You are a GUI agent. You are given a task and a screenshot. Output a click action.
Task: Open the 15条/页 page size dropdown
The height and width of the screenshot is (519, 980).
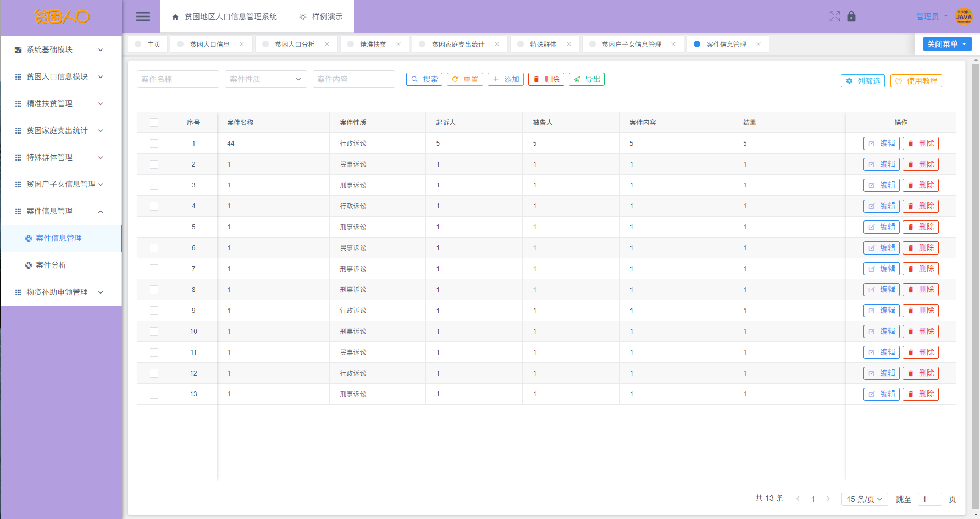(864, 499)
